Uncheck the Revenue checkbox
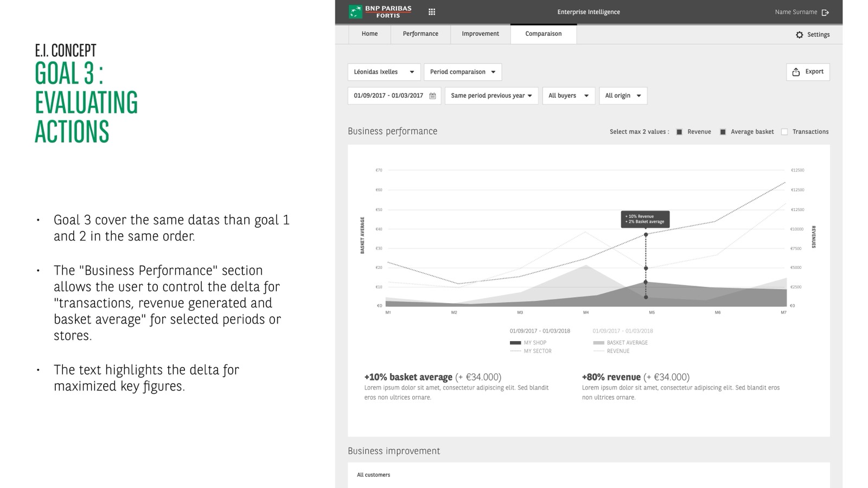 [x=679, y=132]
